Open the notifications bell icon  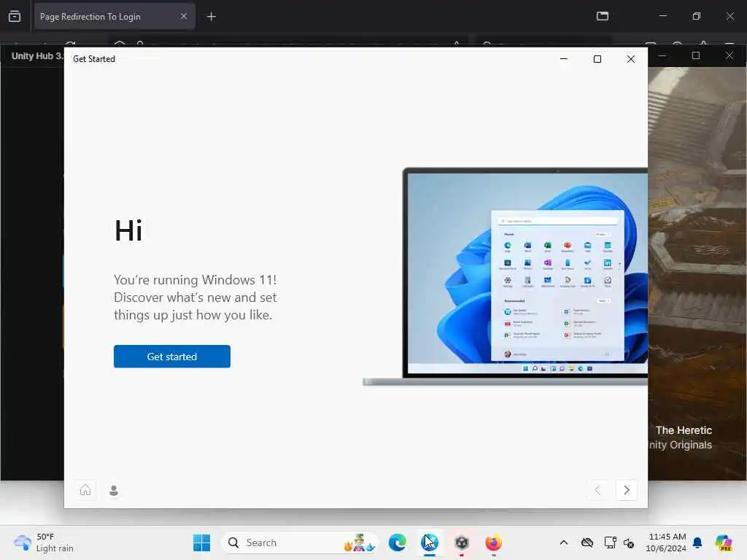coord(697,542)
